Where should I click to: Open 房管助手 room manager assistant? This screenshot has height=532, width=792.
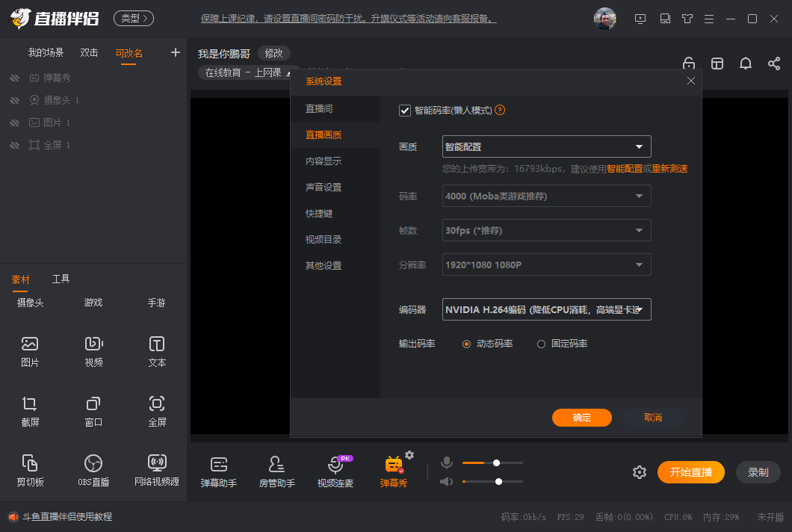(277, 472)
